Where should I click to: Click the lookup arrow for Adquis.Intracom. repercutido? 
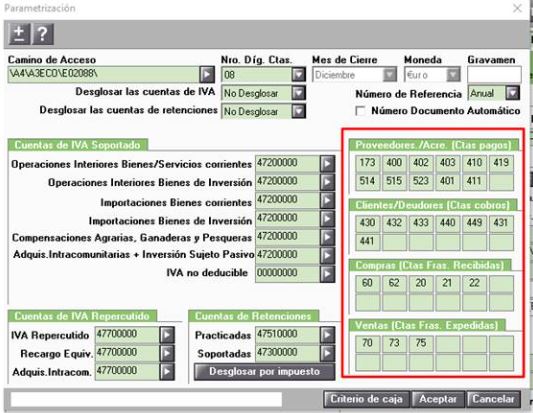pyautogui.click(x=167, y=372)
